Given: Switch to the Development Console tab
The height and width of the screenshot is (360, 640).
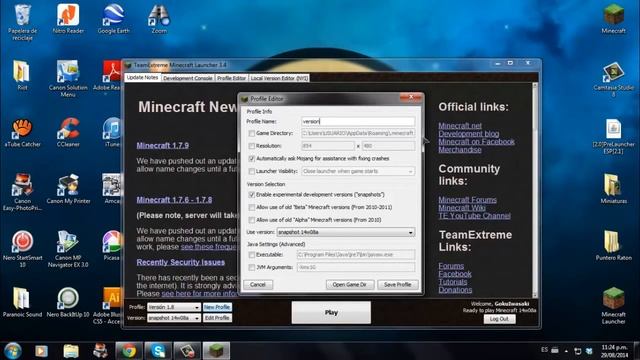Looking at the screenshot, I should (188, 78).
